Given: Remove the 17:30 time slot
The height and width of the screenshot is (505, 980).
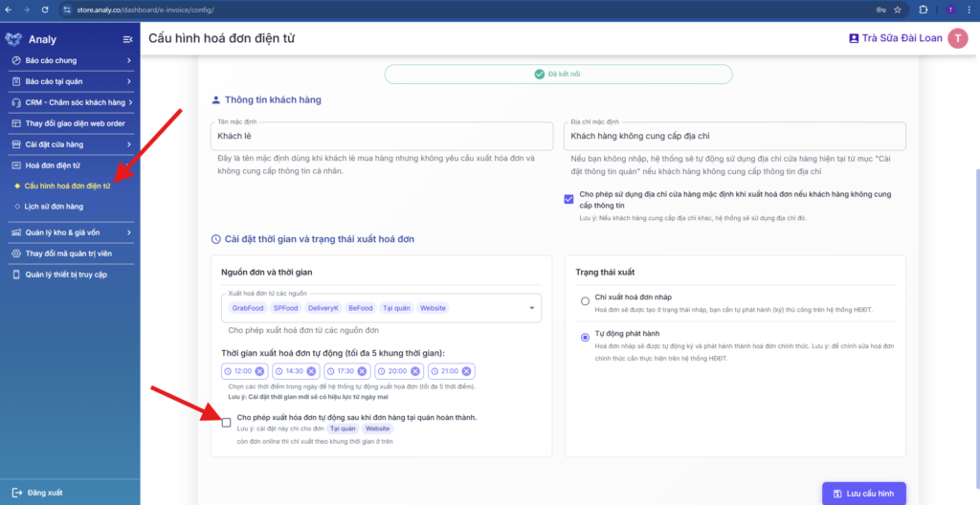Looking at the screenshot, I should [363, 371].
